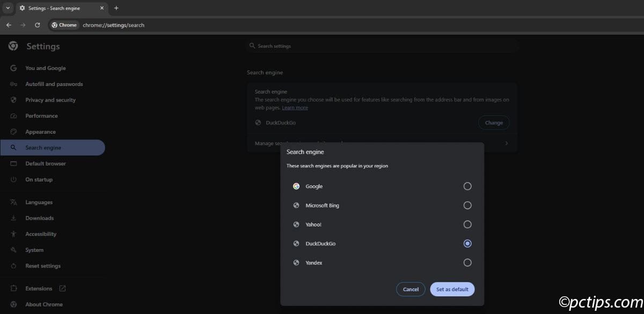Open the Performance settings page
Viewport: 644px width, 314px height.
(x=53, y=116)
